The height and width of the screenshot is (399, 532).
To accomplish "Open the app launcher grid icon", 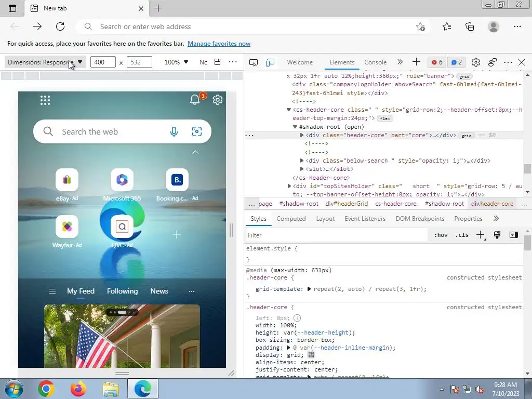I will (x=45, y=100).
